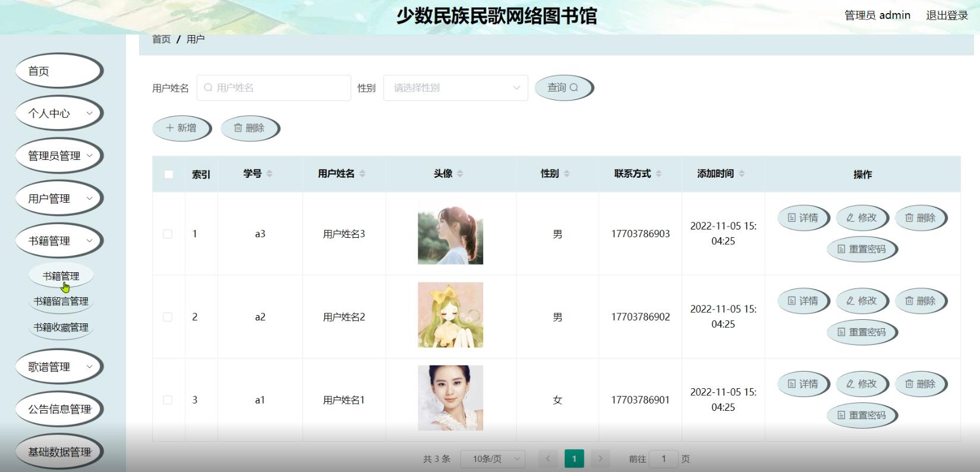The width and height of the screenshot is (980, 472).
Task: Go to next page arrow
Action: [600, 459]
